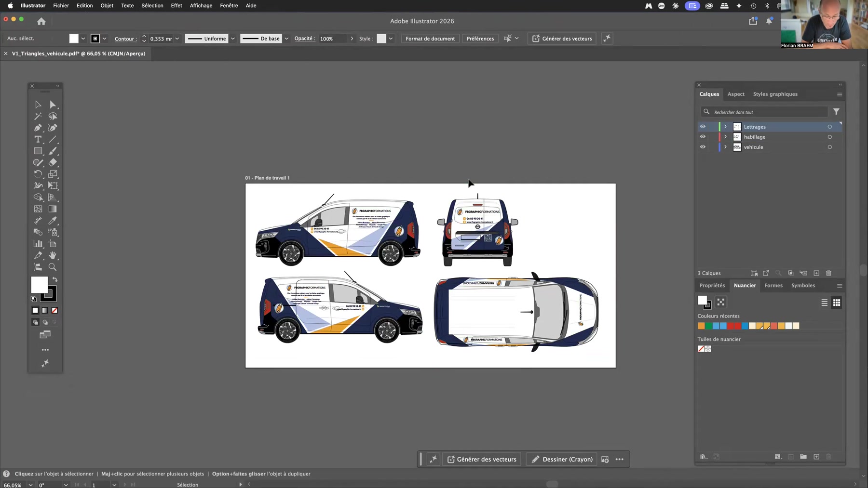This screenshot has width=868, height=488.
Task: Click the Rechercher dans tout search field
Action: click(764, 112)
